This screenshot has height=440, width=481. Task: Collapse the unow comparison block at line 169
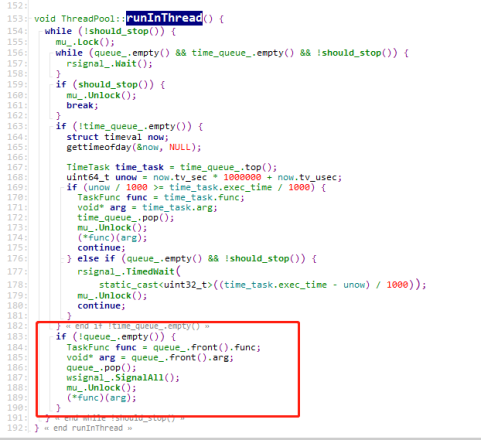pos(62,188)
